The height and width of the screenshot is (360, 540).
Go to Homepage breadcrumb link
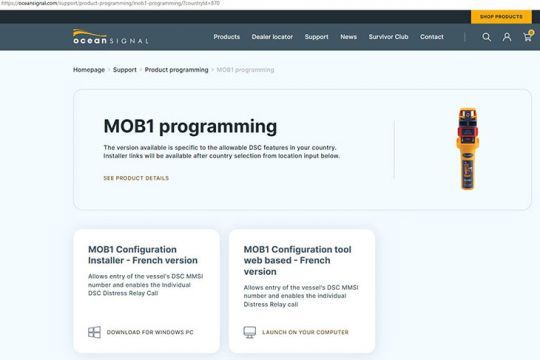pos(89,70)
